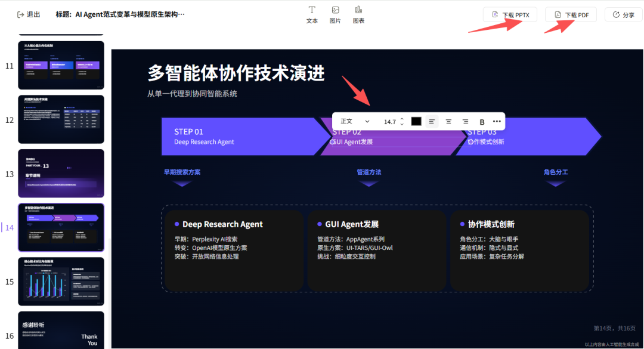
Task: Align text right in floating toolbar
Action: [x=465, y=121]
